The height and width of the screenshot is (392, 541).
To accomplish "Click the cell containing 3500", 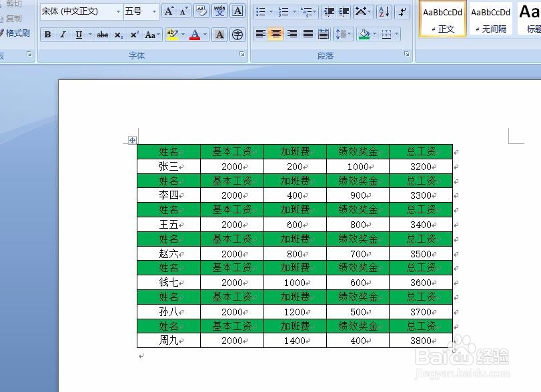I will pos(421,254).
